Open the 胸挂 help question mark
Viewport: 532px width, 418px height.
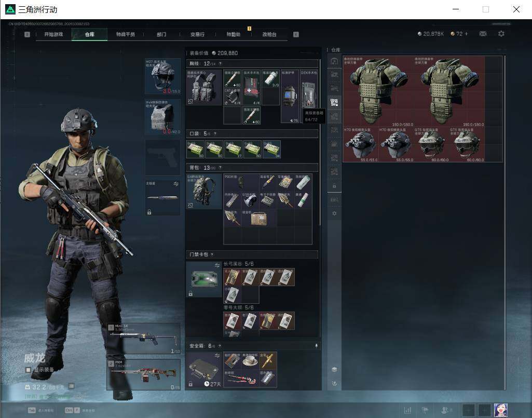point(220,64)
